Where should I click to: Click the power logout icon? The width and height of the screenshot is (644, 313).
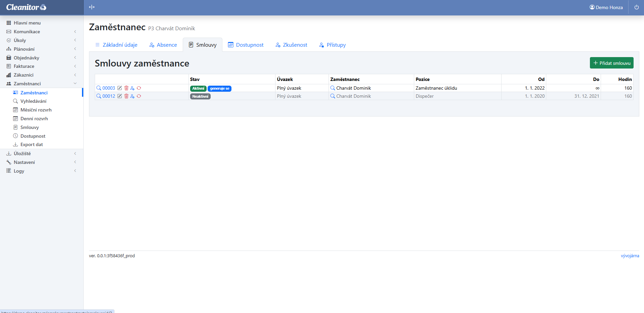pos(636,7)
